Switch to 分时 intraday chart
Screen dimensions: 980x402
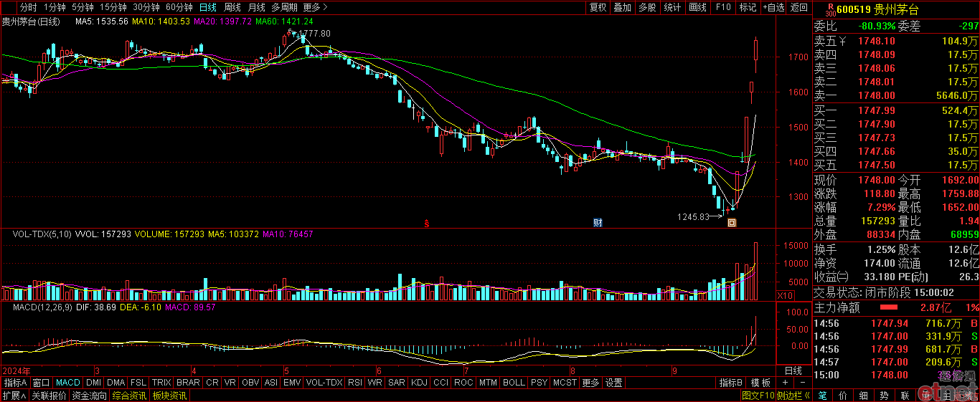click(x=28, y=7)
